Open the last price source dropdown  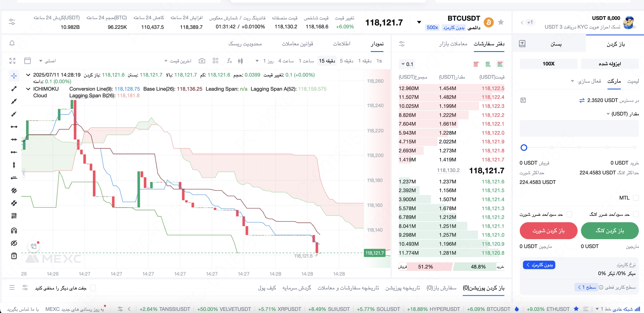click(x=178, y=61)
